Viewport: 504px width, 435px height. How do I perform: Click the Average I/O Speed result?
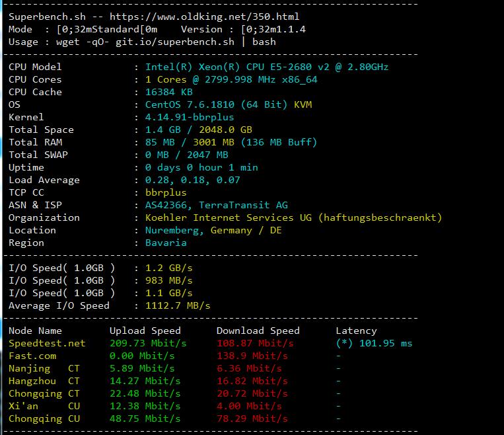[178, 305]
